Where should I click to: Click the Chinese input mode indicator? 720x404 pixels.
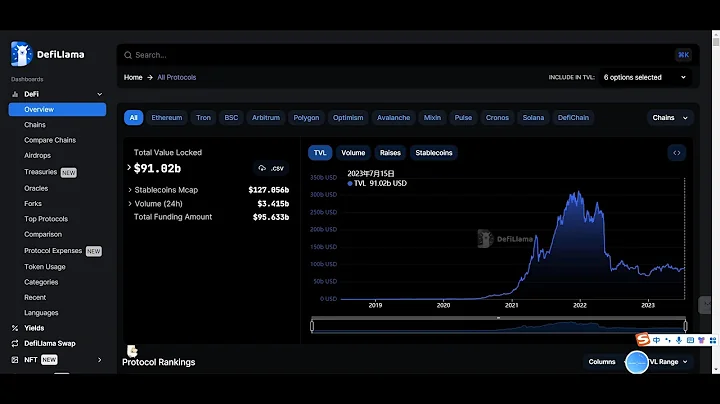(x=656, y=340)
